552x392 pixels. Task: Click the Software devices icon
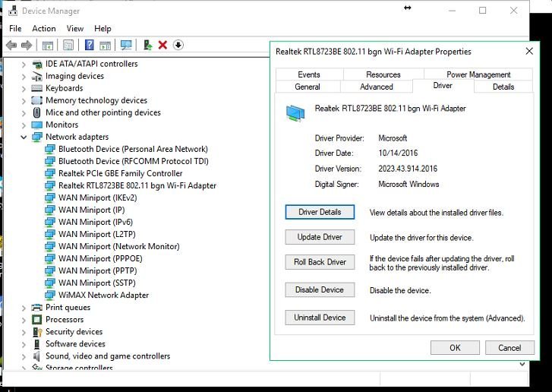coord(36,344)
